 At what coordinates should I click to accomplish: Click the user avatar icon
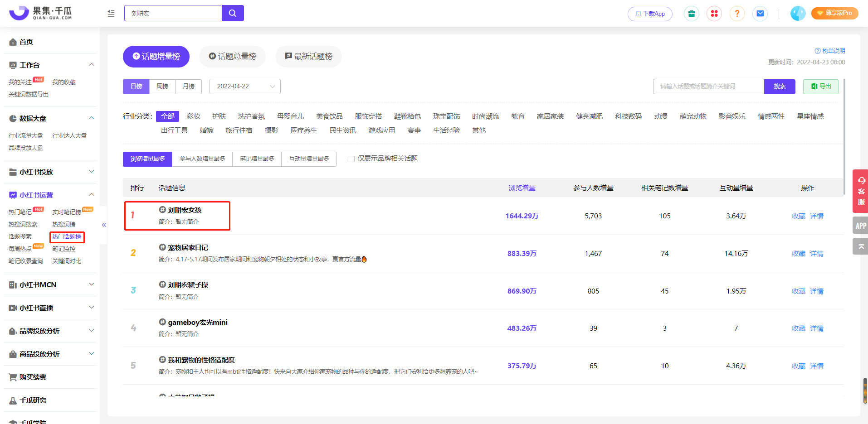[798, 13]
